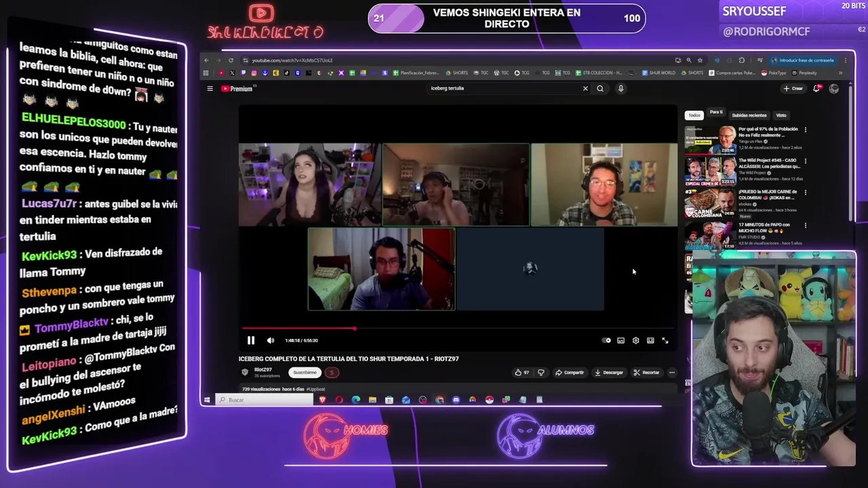
Task: Open the '17 MINUTOS de PAPO' video title
Action: (x=764, y=228)
